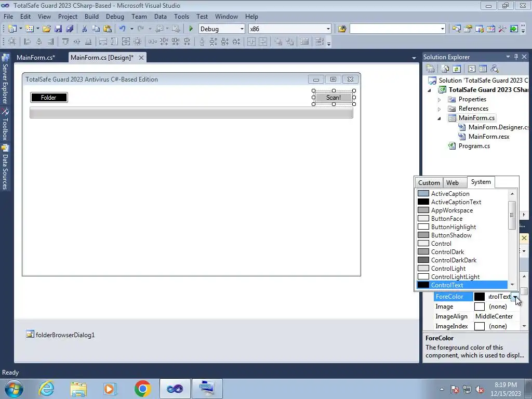Collapse the TotalSafe Guard 2023 project node
The height and width of the screenshot is (399, 532).
tap(429, 90)
